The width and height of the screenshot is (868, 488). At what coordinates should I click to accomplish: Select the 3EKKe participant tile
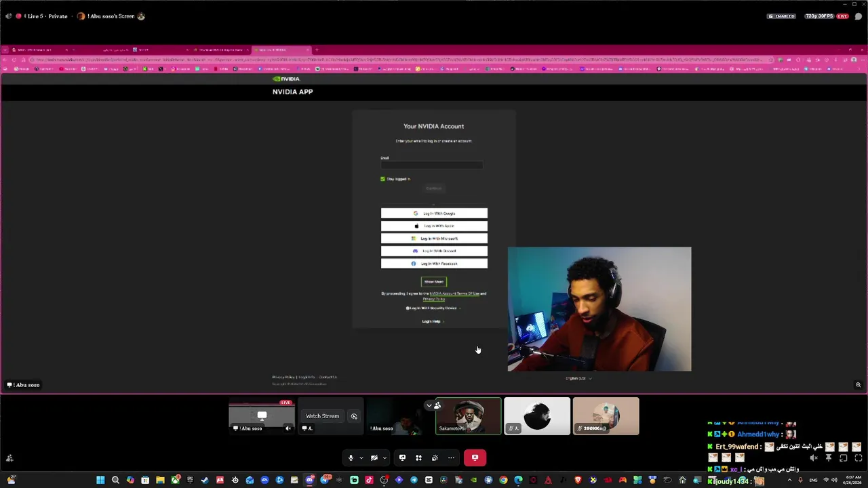(x=606, y=416)
